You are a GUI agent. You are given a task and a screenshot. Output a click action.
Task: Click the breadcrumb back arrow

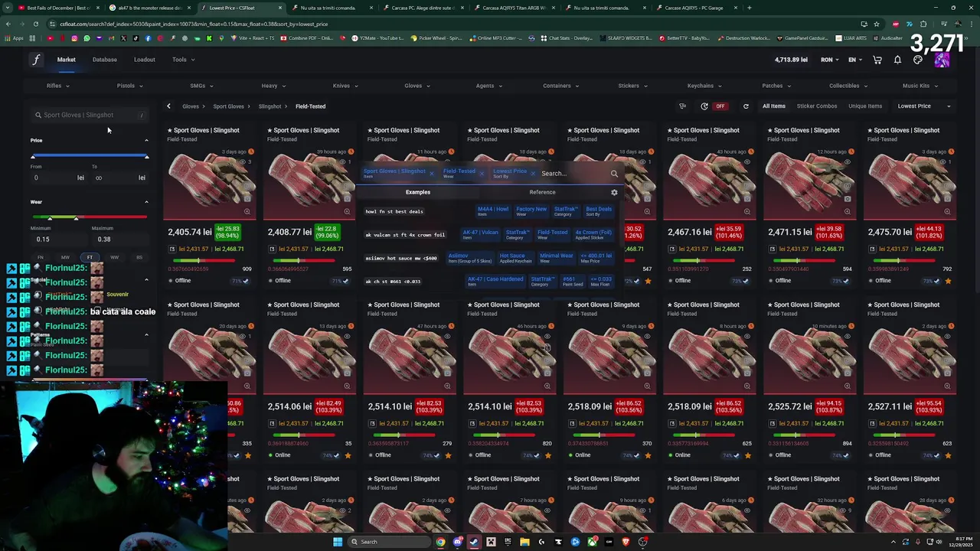coord(168,106)
